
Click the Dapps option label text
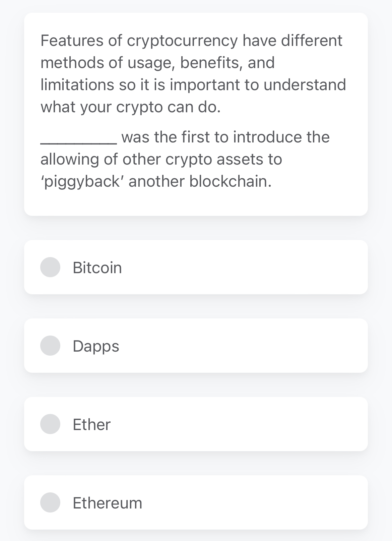coord(95,346)
